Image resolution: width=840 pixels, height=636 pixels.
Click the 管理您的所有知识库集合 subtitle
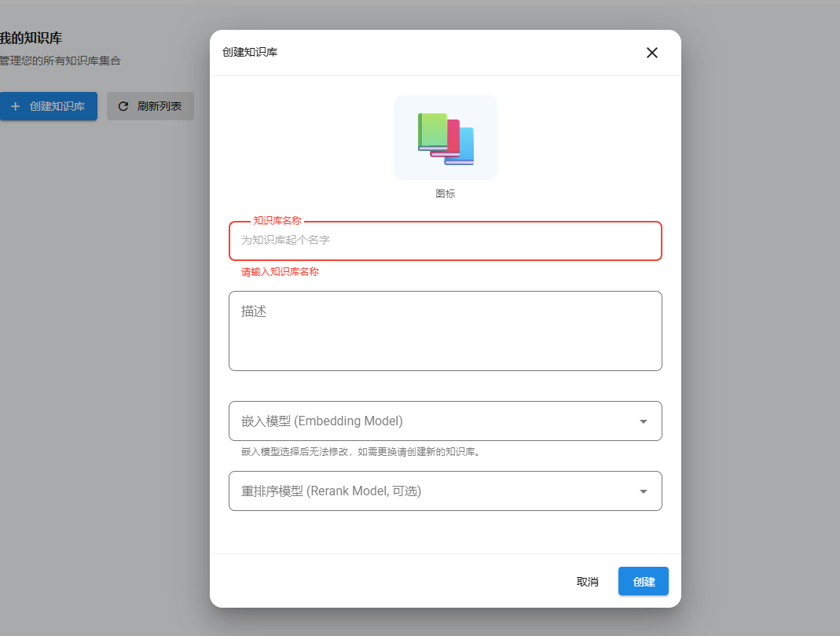coord(60,61)
